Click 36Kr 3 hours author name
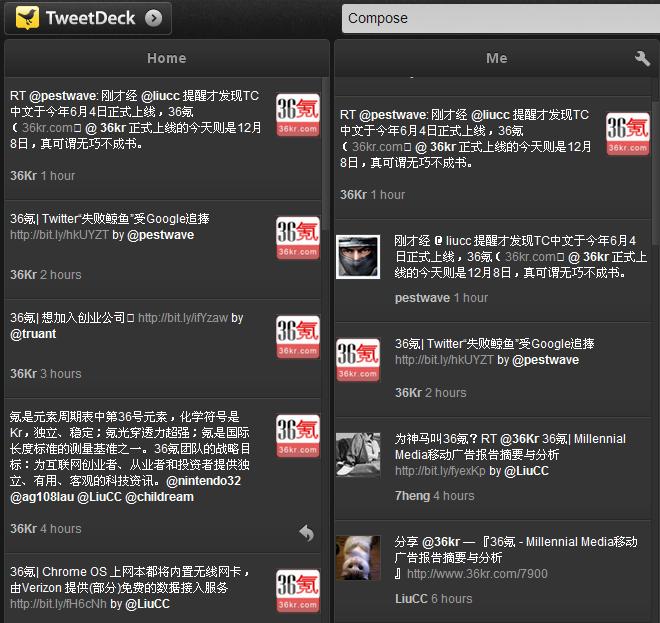The height and width of the screenshot is (623, 660). point(24,373)
